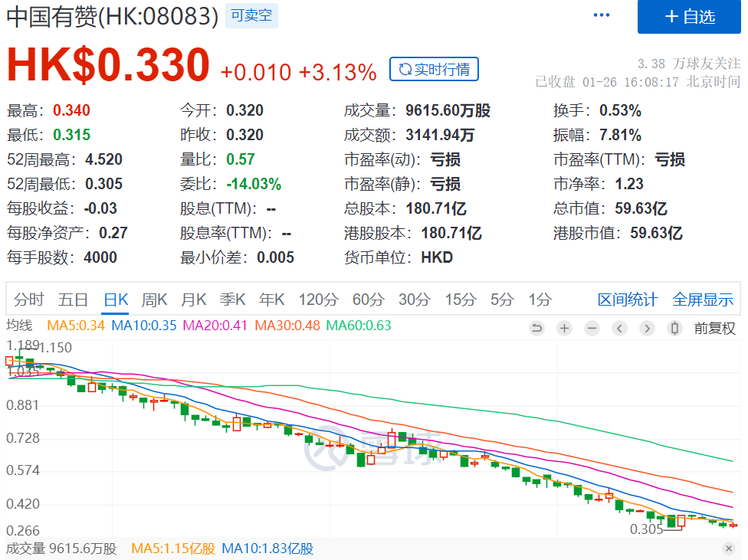The image size is (748, 560).
Task: Click 市净率 value 1.23
Action: coord(629,184)
